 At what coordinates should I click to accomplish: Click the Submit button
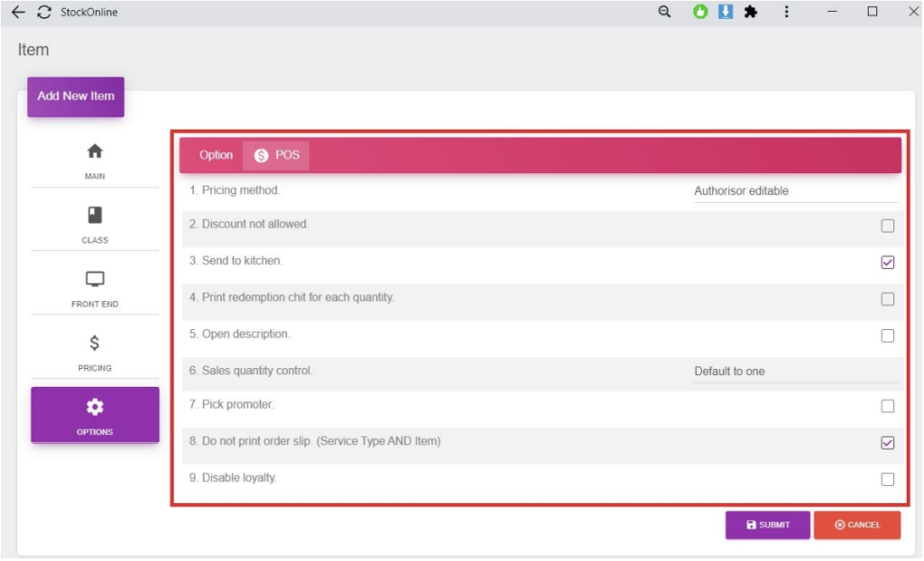(x=767, y=525)
